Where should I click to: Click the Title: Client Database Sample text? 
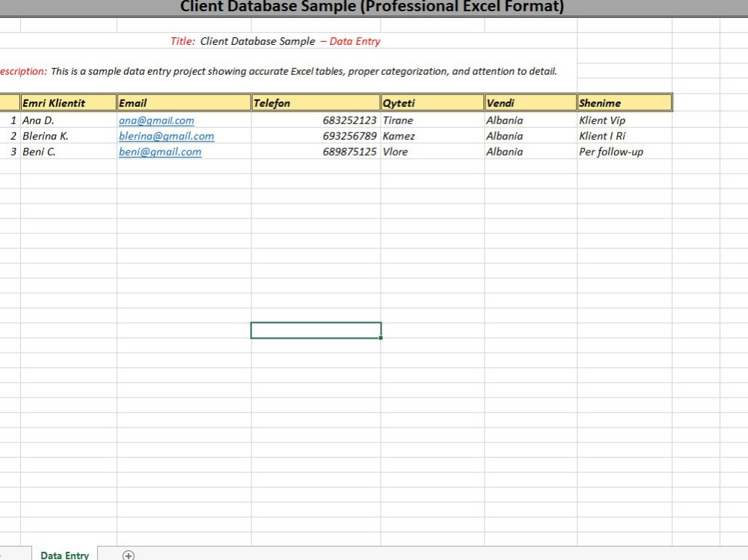276,42
